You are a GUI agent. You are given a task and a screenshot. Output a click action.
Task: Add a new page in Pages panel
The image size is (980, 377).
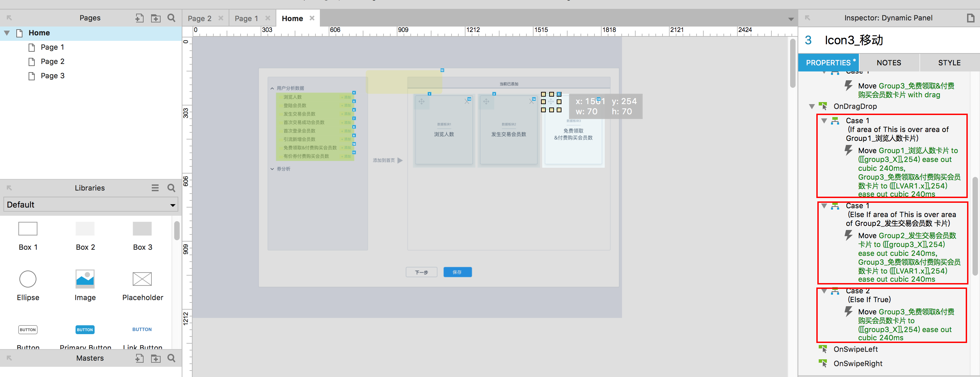click(139, 18)
